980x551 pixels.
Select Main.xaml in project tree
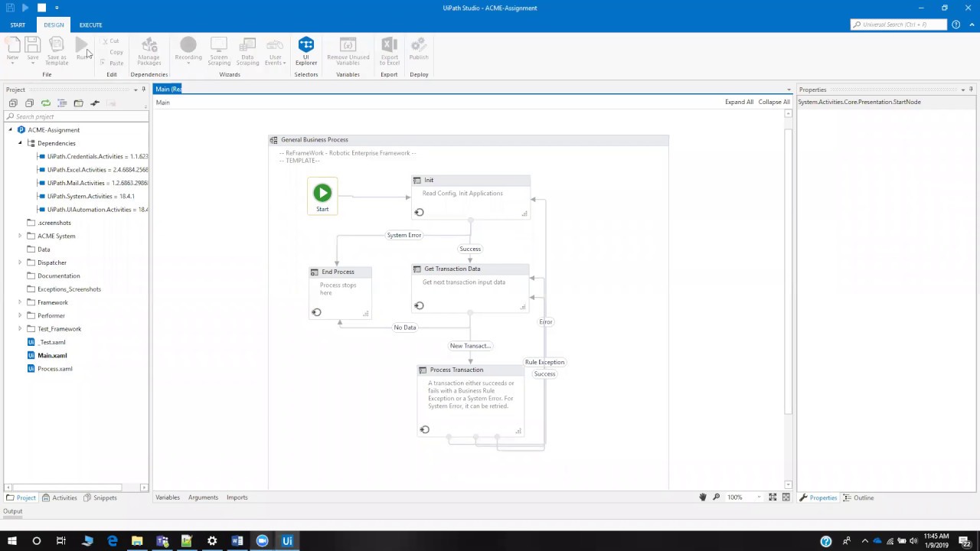point(52,355)
